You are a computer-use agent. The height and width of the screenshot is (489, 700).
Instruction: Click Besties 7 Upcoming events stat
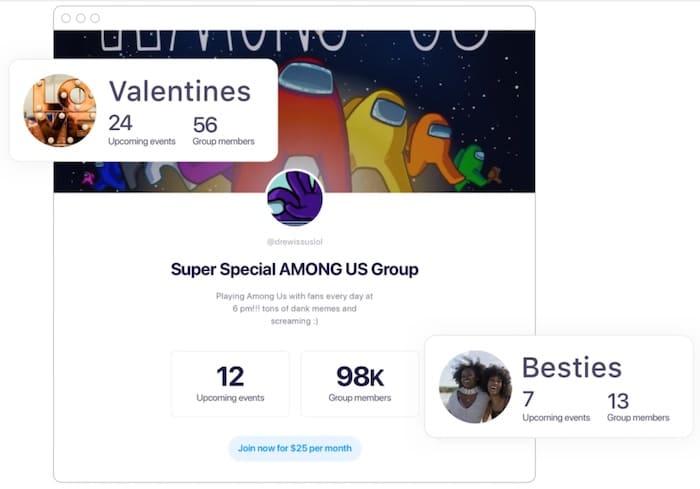pos(555,406)
